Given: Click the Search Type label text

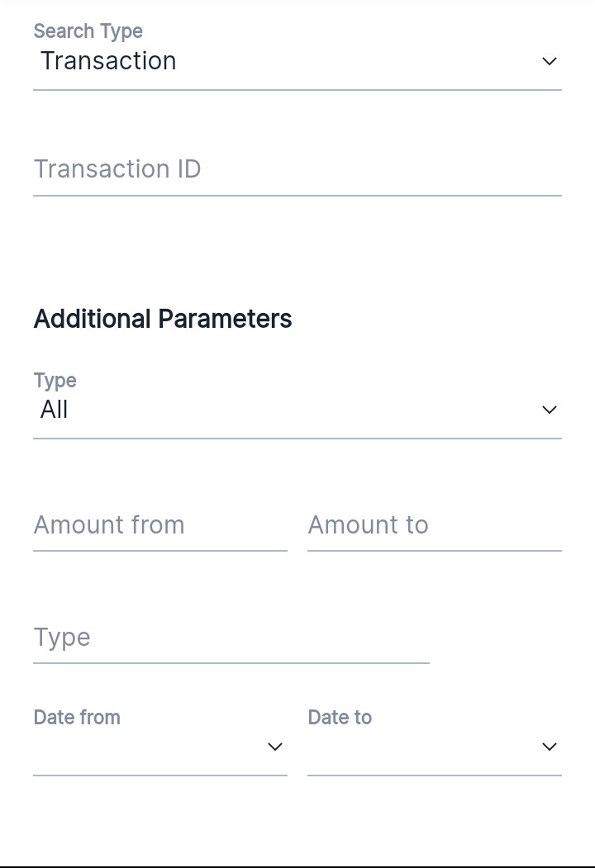Looking at the screenshot, I should click(88, 31).
